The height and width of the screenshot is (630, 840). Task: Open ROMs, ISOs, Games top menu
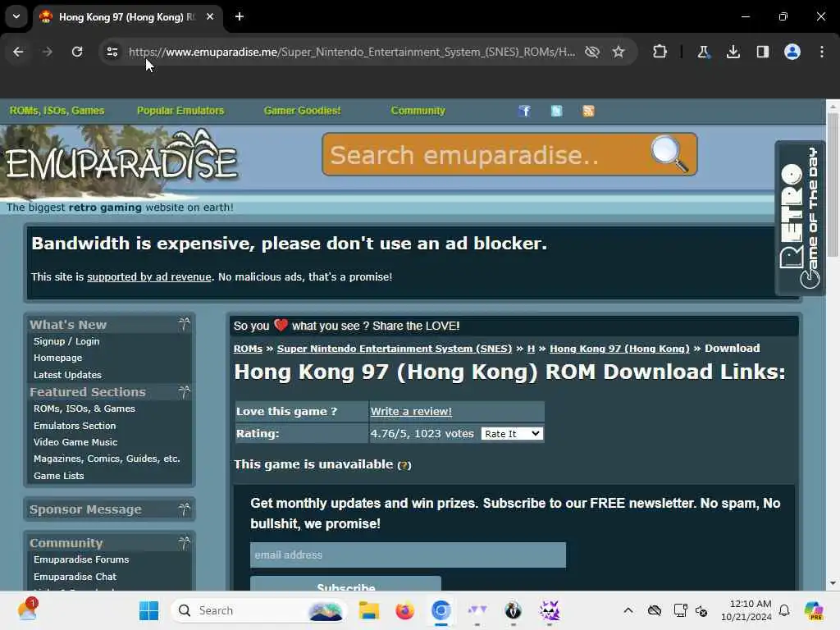click(x=57, y=111)
